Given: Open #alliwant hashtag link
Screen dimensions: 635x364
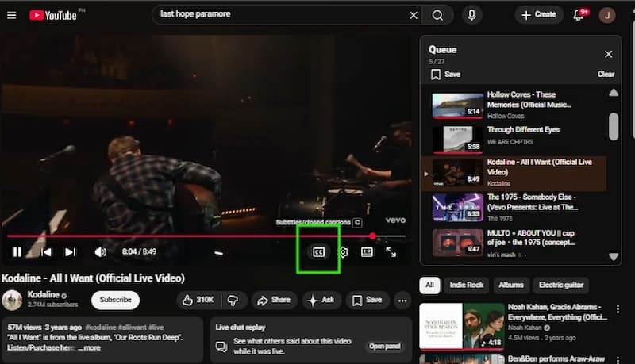Looking at the screenshot, I should [133, 328].
